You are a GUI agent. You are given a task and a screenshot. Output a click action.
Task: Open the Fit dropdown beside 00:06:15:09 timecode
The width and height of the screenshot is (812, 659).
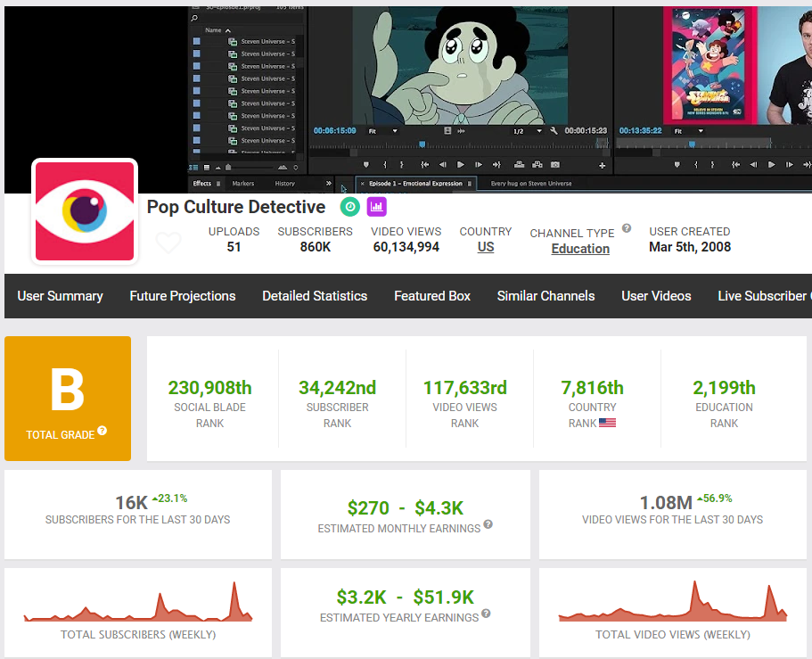(x=382, y=131)
